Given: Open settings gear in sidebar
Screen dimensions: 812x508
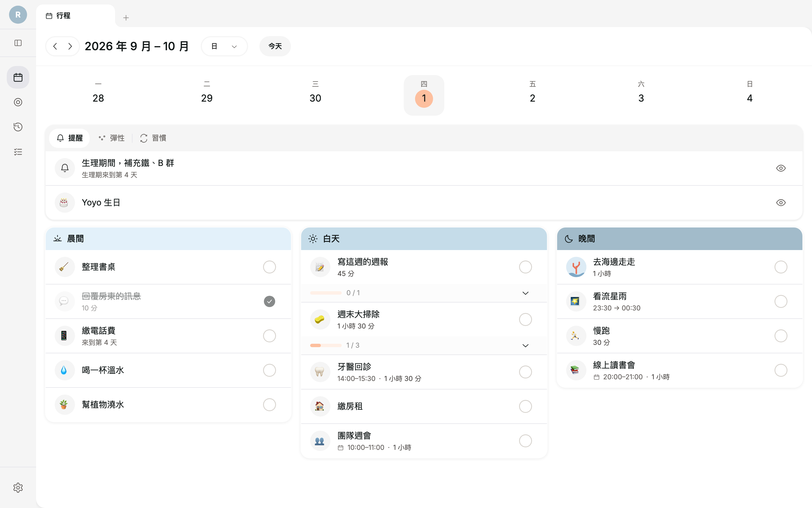Looking at the screenshot, I should pyautogui.click(x=18, y=487).
